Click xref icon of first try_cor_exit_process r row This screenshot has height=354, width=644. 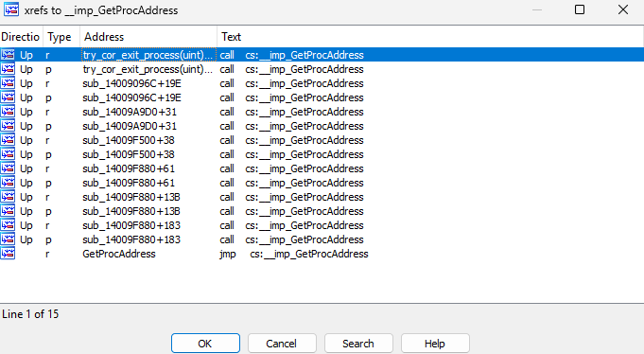pos(8,55)
